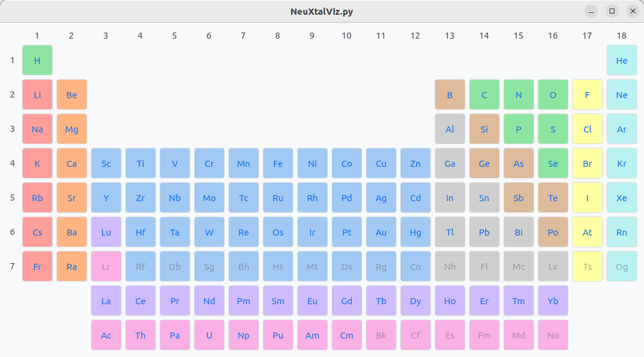Click the Titanium (Ti) element
644x357 pixels.
(x=141, y=163)
